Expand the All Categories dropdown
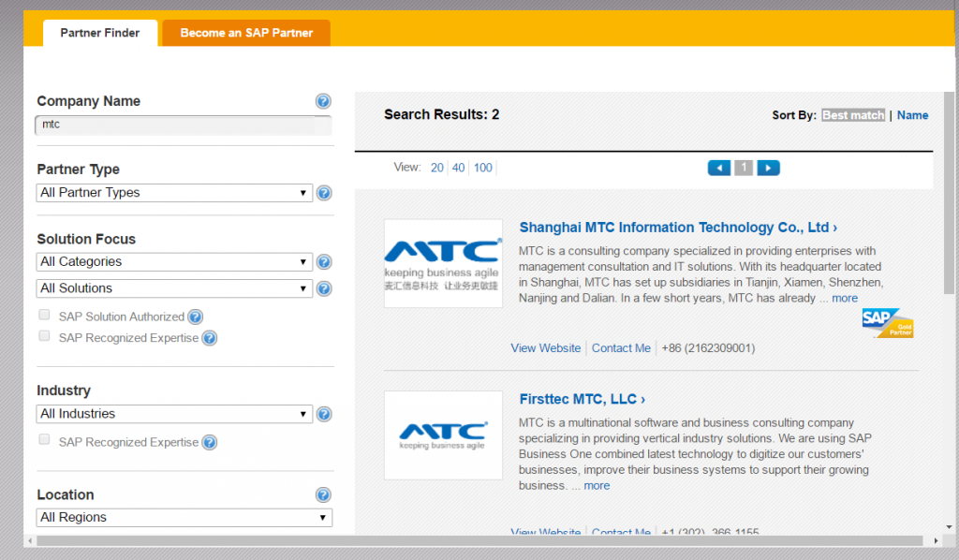Image resolution: width=959 pixels, height=560 pixels. tap(174, 261)
